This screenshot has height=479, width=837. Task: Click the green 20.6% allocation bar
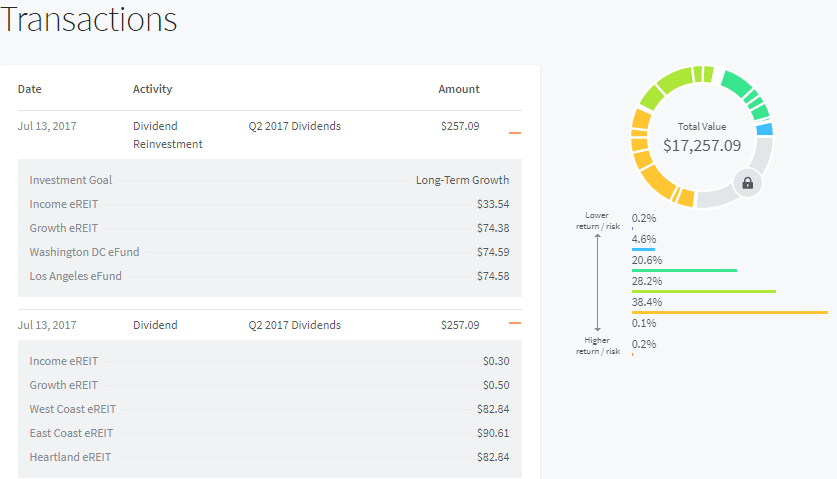point(684,270)
